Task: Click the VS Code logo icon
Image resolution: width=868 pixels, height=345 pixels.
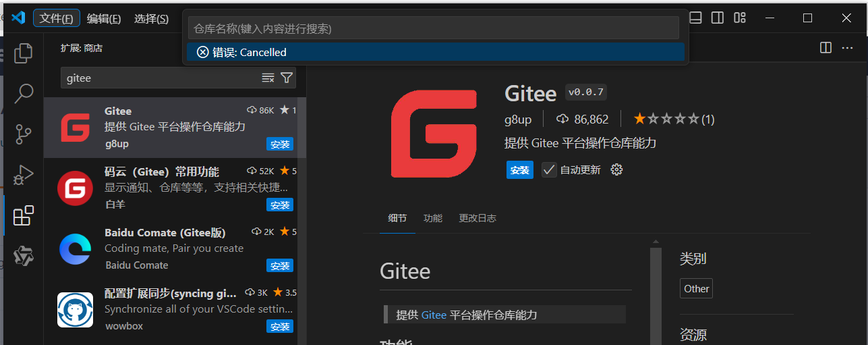Action: [18, 18]
